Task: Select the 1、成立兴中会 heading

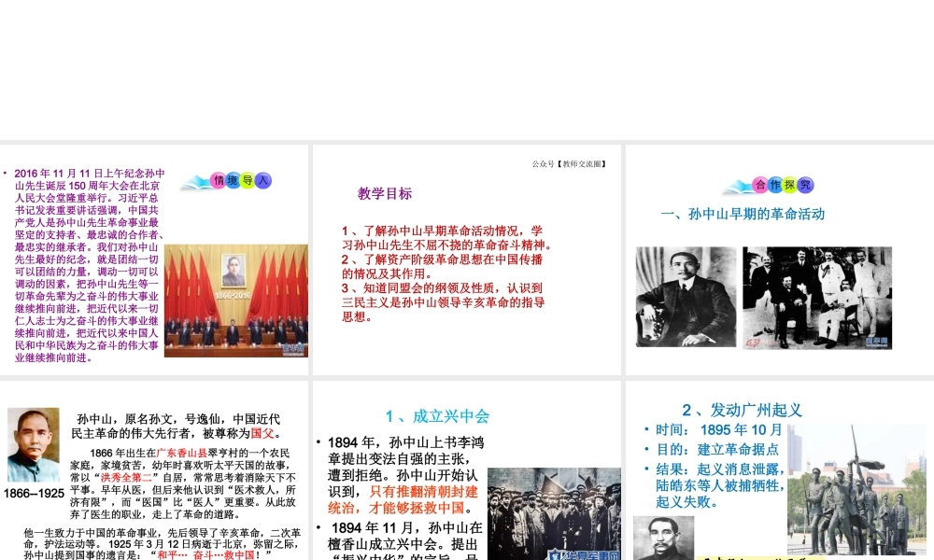Action: (437, 416)
